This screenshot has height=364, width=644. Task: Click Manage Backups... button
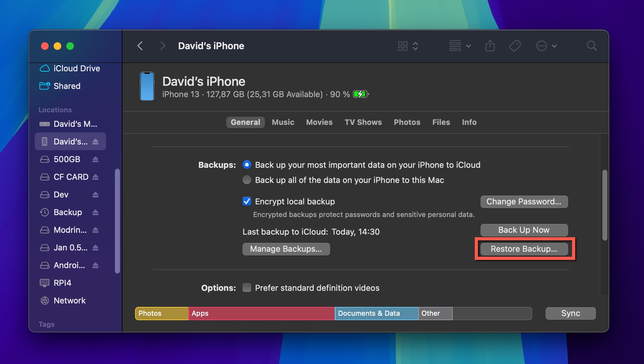click(286, 249)
